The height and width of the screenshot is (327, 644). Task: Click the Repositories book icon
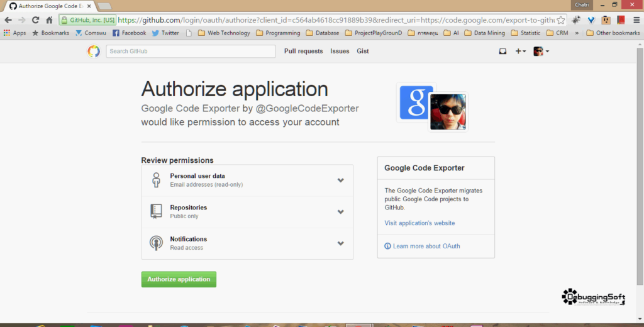156,211
